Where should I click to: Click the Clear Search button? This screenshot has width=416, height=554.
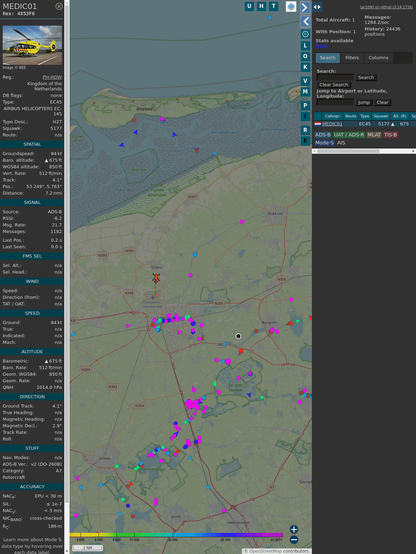[334, 85]
